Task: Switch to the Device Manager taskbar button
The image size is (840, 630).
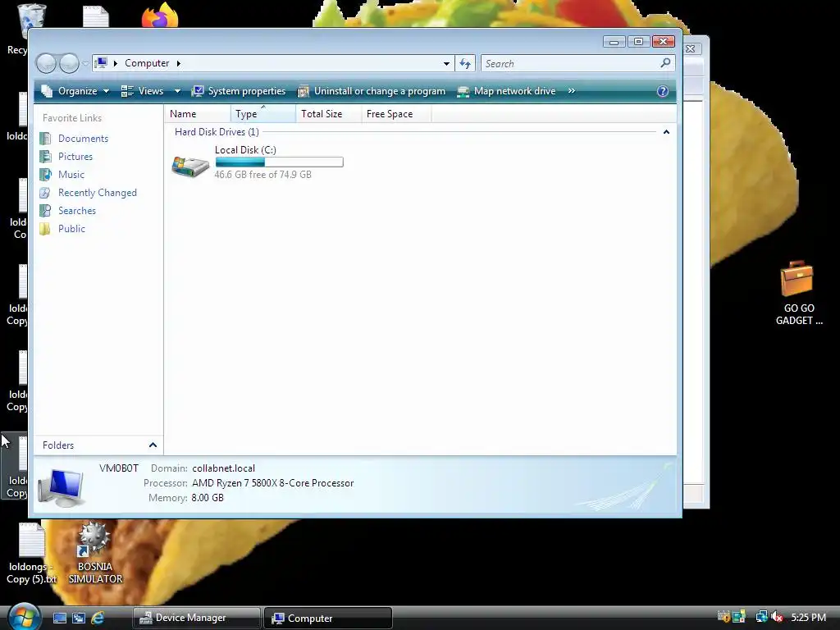Action: [197, 618]
